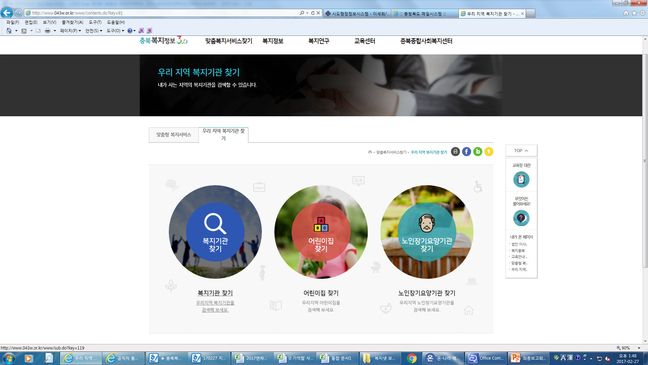Select the 우리 지역 복지기관 찾기 tab
Image resolution: width=648 pixels, height=365 pixels.
click(224, 134)
